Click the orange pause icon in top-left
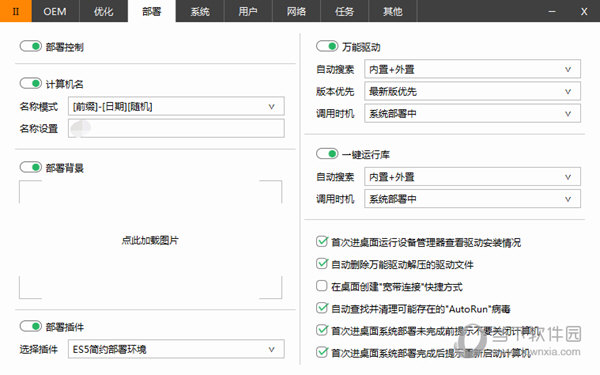This screenshot has width=600, height=375. [x=16, y=11]
